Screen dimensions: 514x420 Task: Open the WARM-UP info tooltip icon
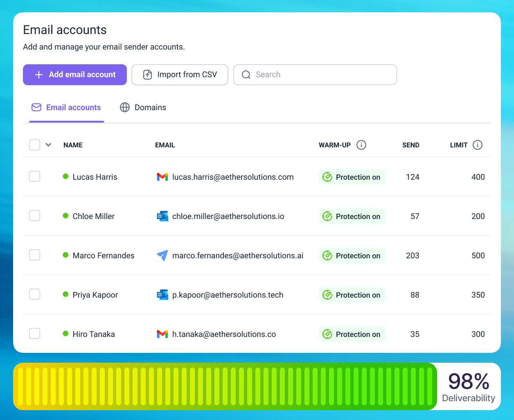click(x=361, y=145)
